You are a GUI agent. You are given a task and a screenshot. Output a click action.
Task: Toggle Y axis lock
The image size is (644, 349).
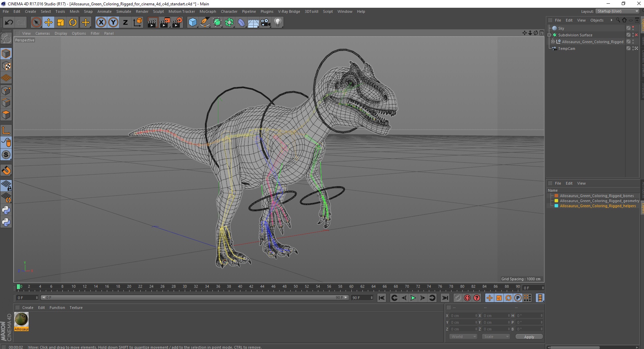pos(113,23)
